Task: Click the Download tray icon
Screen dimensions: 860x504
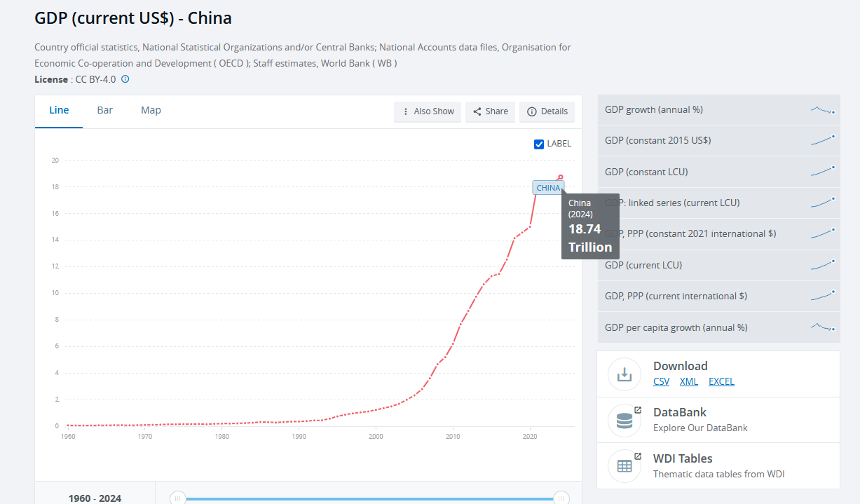Action: (x=624, y=374)
